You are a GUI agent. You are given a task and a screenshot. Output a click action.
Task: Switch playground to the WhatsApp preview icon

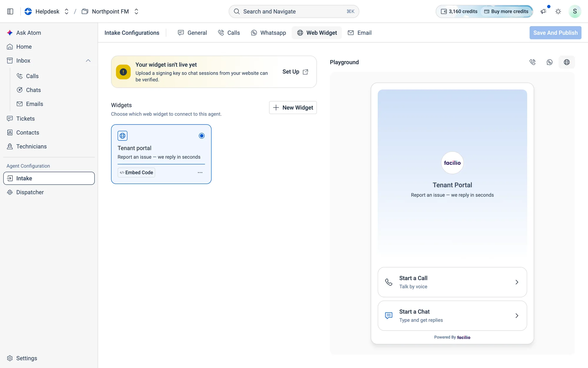pyautogui.click(x=549, y=62)
